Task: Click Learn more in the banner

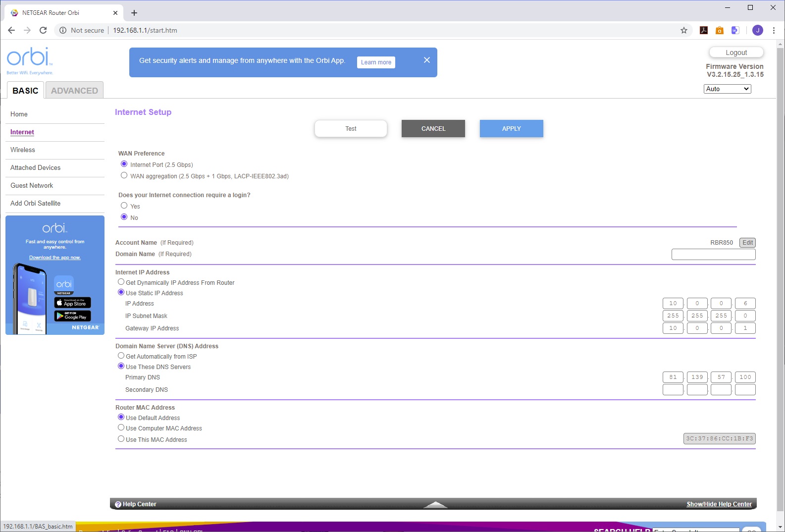Action: point(376,62)
